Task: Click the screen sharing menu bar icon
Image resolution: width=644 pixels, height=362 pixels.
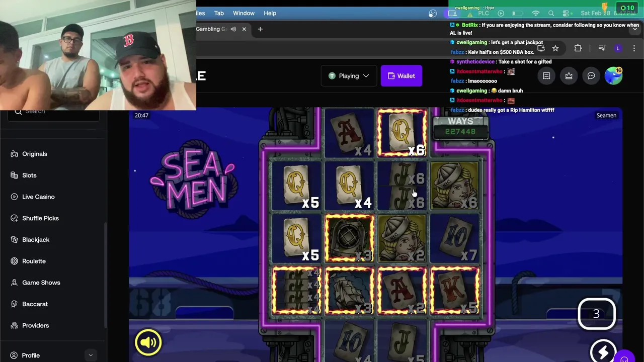Action: [453, 14]
